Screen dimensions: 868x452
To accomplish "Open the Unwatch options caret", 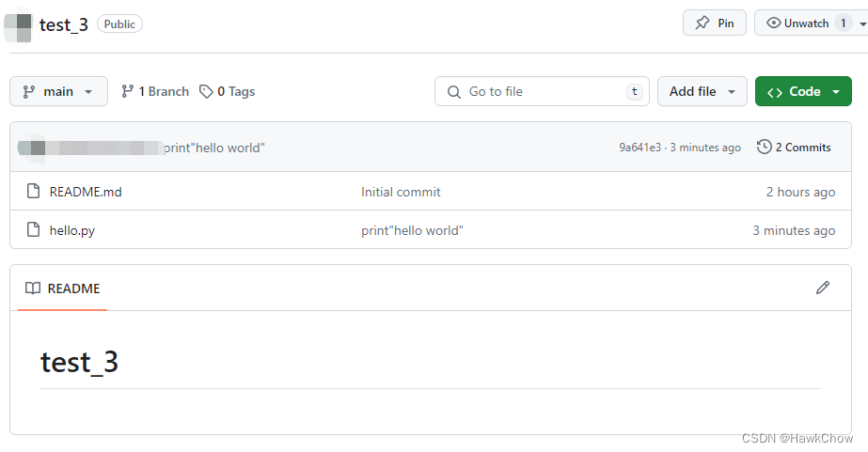I will [x=861, y=23].
